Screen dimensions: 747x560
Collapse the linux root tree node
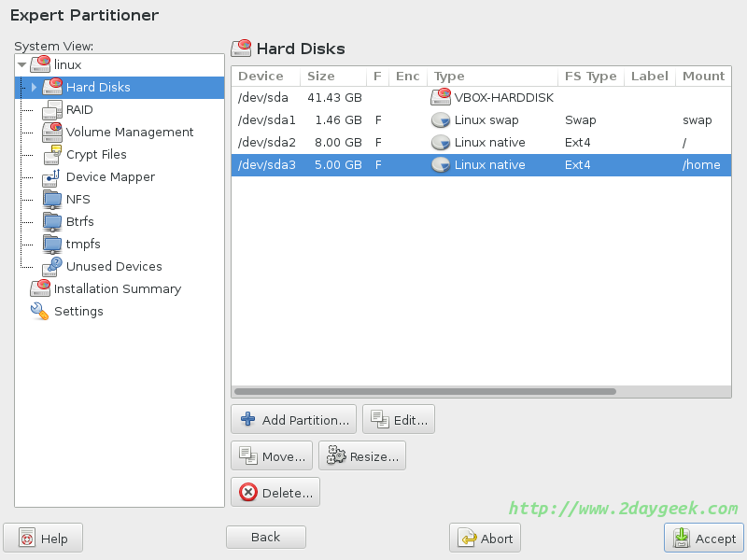click(x=21, y=65)
